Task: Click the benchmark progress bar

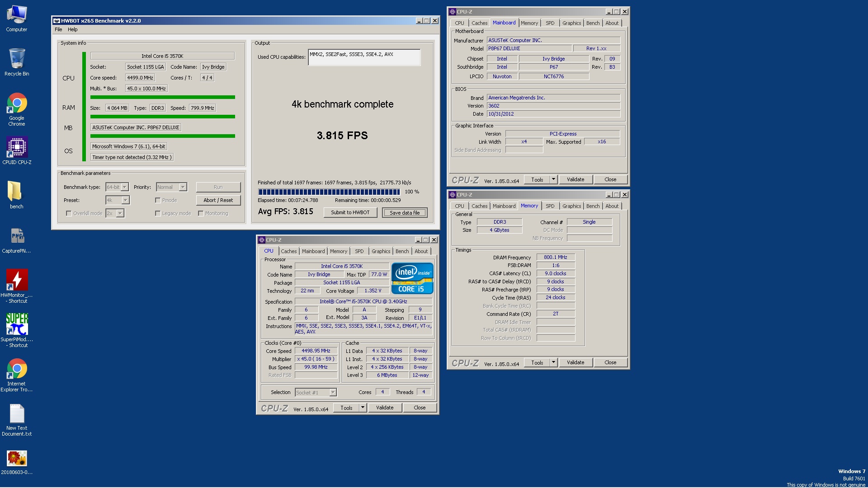Action: click(329, 192)
